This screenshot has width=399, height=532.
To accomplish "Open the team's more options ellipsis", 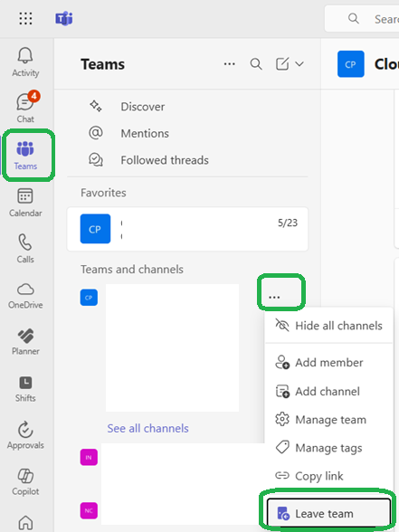I will [274, 297].
